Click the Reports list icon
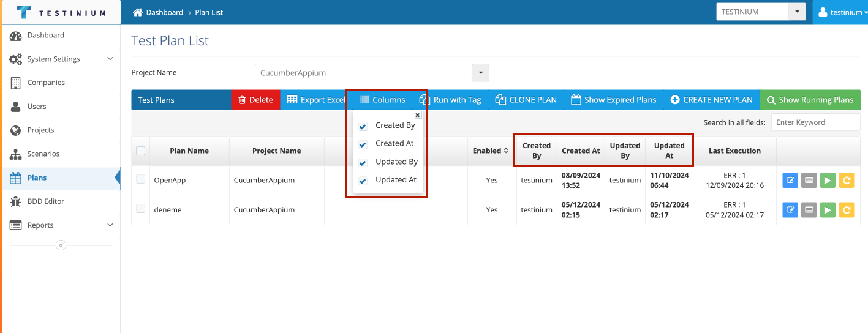This screenshot has width=868, height=333. [x=16, y=225]
